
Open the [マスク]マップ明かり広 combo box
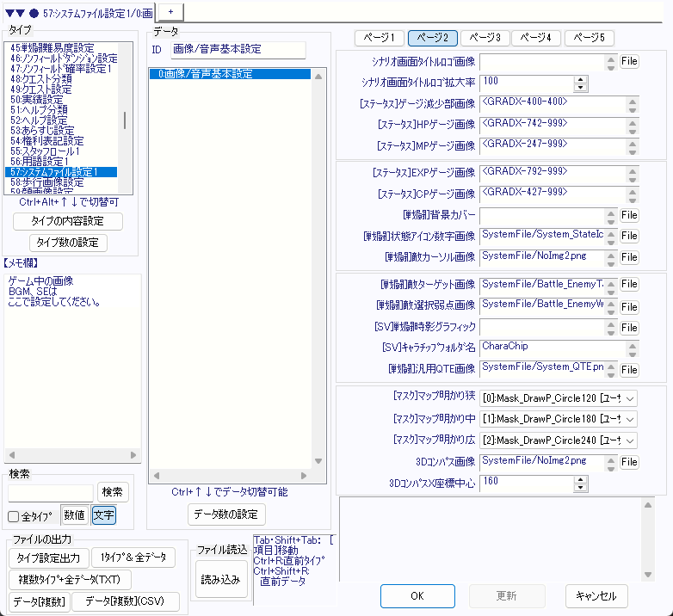click(x=631, y=440)
